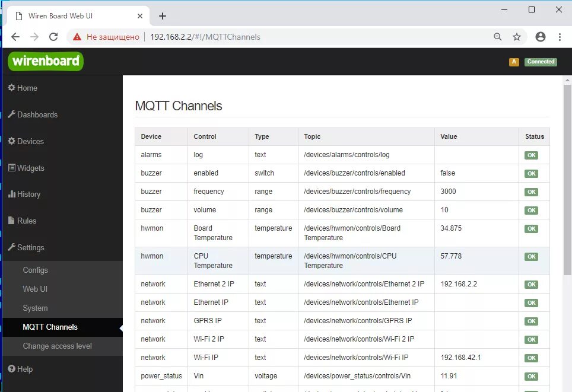
Task: Click the Status column header
Action: point(535,136)
